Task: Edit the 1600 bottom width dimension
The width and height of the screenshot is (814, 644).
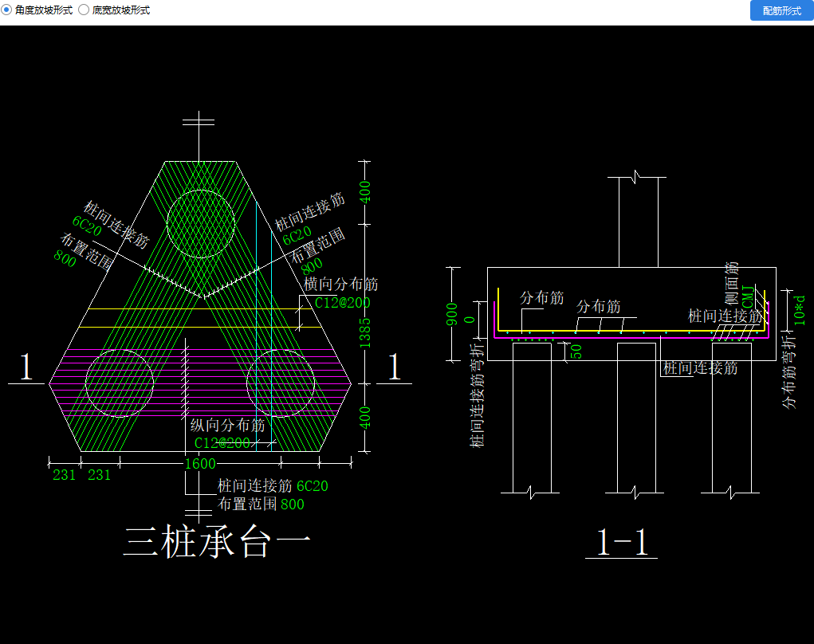Action: click(x=200, y=464)
